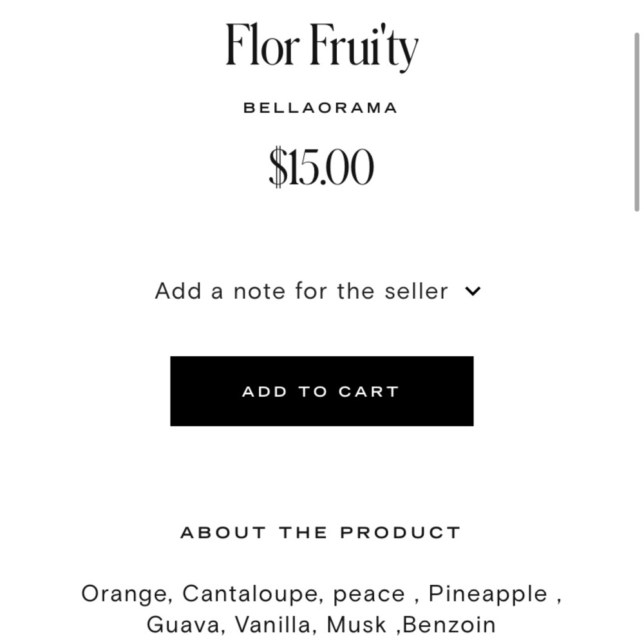644x644 pixels.
Task: Click the ABOUT THE PRODUCT heading
Action: click(x=321, y=533)
